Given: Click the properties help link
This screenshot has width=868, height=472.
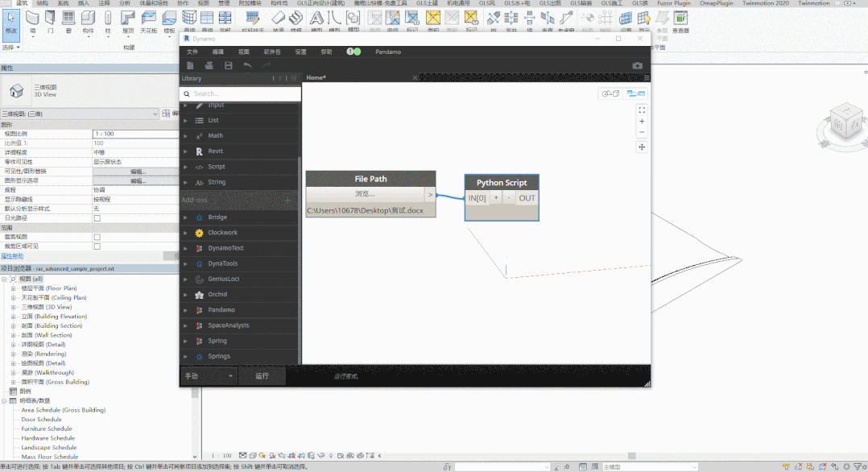Looking at the screenshot, I should pos(12,256).
